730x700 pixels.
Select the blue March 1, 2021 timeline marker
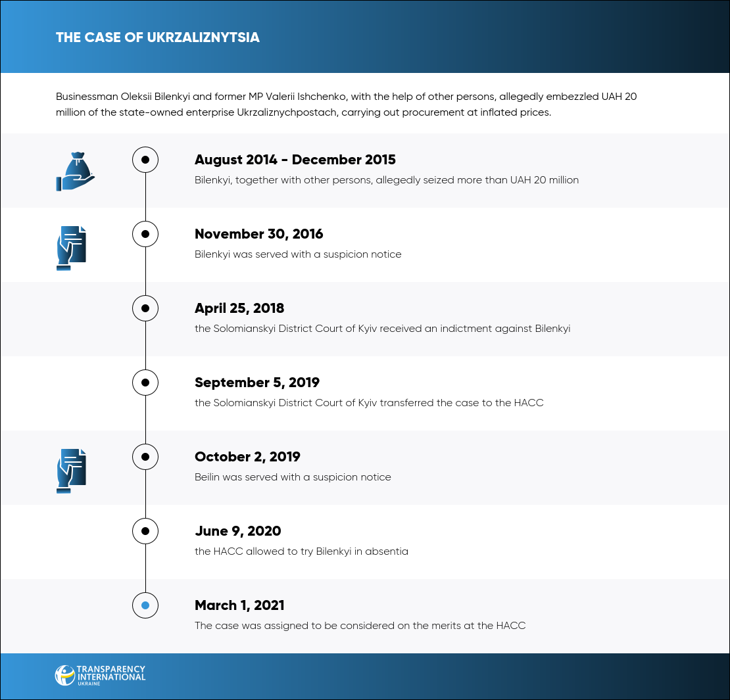click(x=145, y=605)
